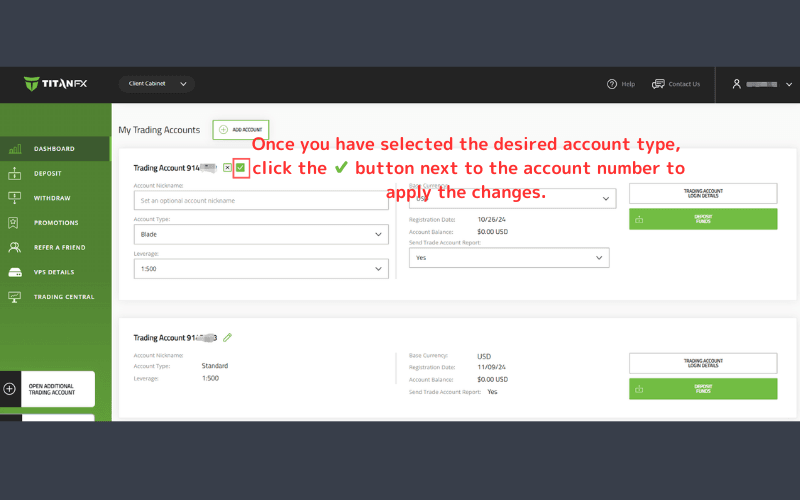The width and height of the screenshot is (800, 500).
Task: Click first account's Trading Account Login Details
Action: [703, 193]
